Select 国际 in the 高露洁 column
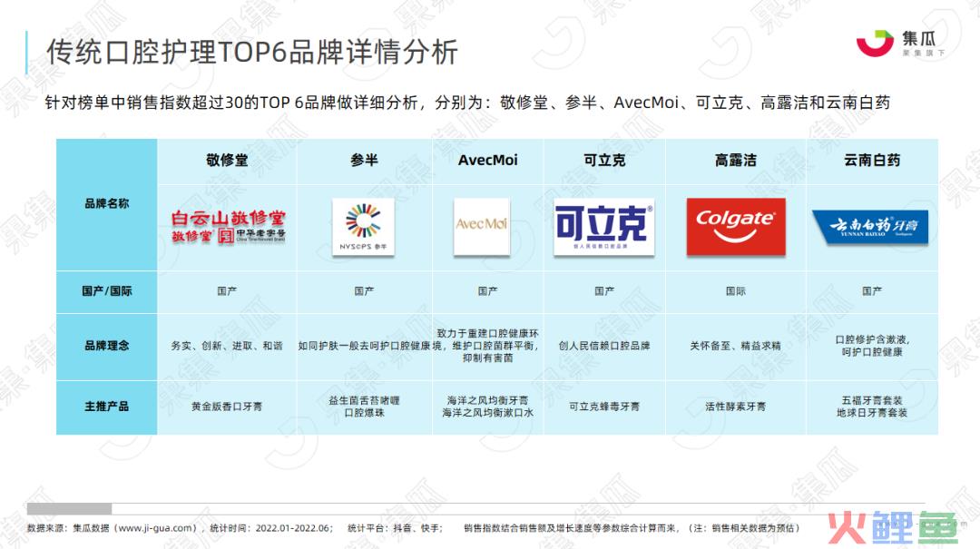Screen dimensions: 980x549 (736, 290)
